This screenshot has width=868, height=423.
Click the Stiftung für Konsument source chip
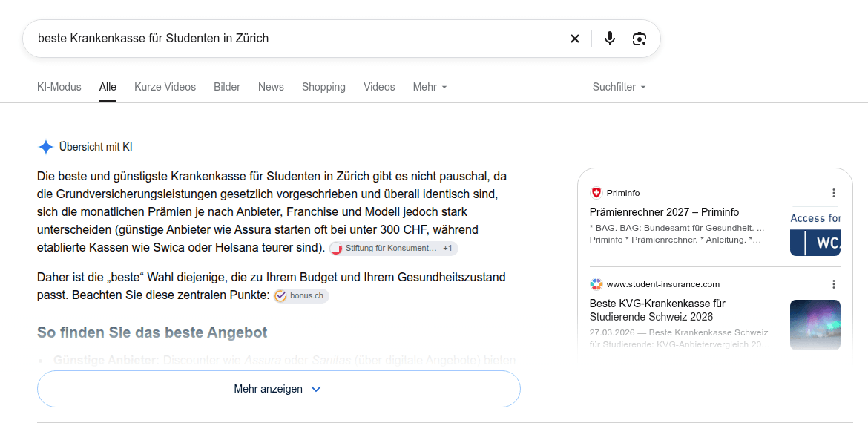pyautogui.click(x=394, y=249)
